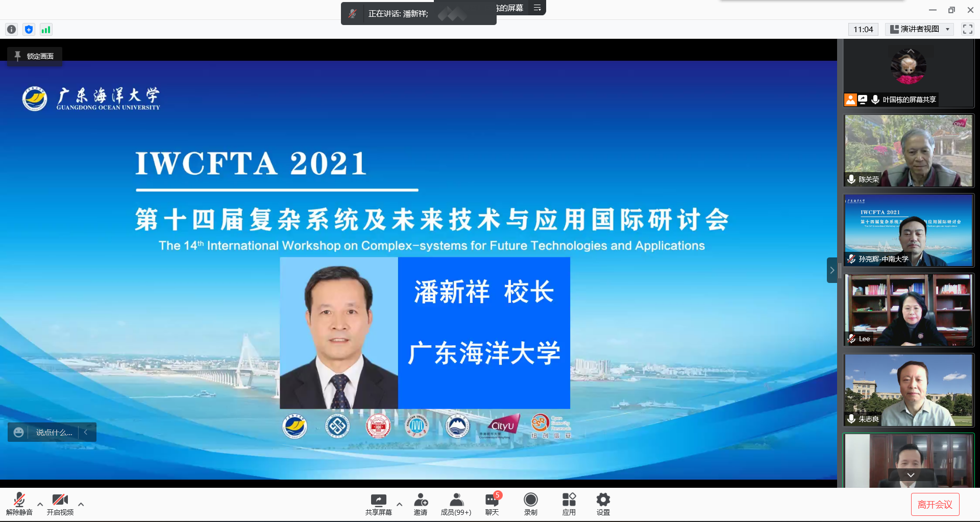Open the 聊天 chat panel
The width and height of the screenshot is (980, 522).
pyautogui.click(x=492, y=504)
